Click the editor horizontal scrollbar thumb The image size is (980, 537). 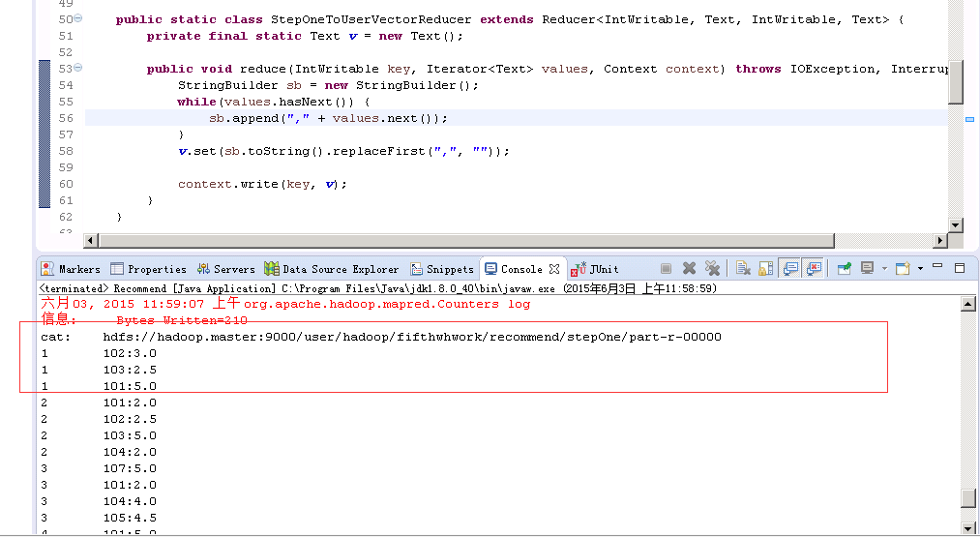pos(466,241)
